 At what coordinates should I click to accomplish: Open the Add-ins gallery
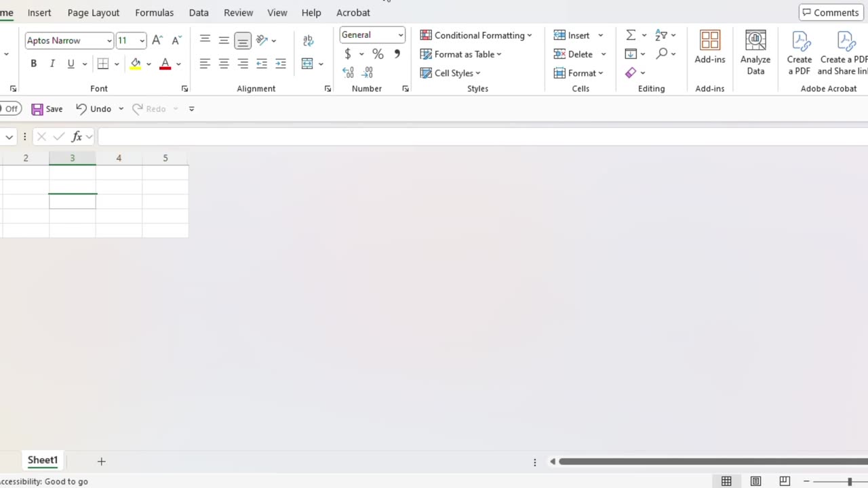coord(710,47)
